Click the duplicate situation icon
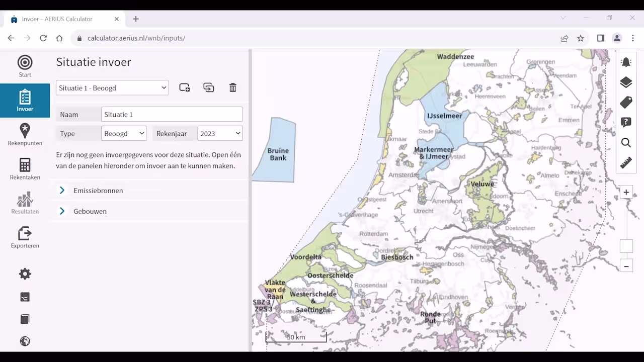This screenshot has height=362, width=644. click(209, 87)
